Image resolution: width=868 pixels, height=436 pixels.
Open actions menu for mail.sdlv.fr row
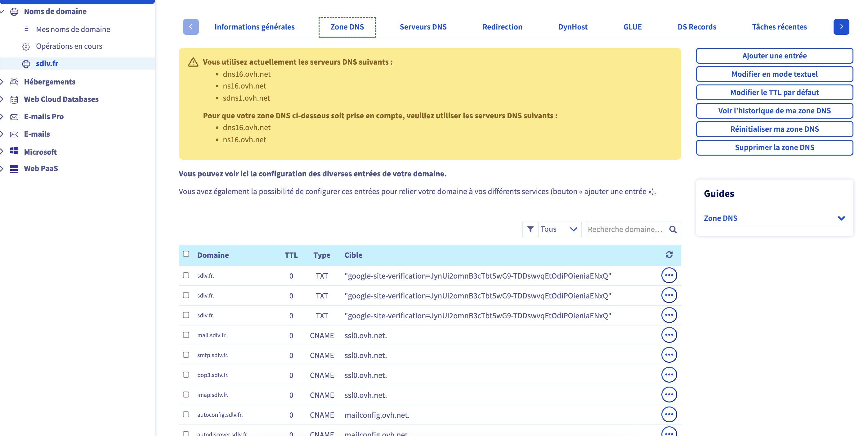669,335
